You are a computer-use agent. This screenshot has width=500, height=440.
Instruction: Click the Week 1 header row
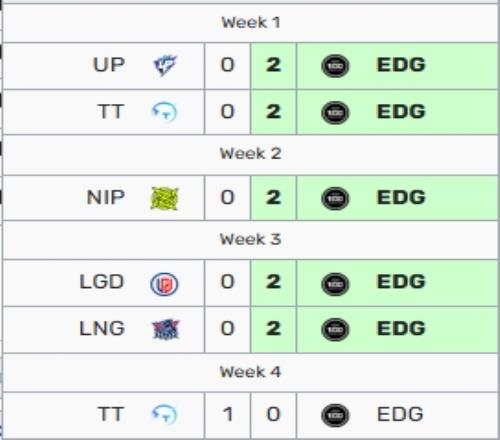[250, 23]
